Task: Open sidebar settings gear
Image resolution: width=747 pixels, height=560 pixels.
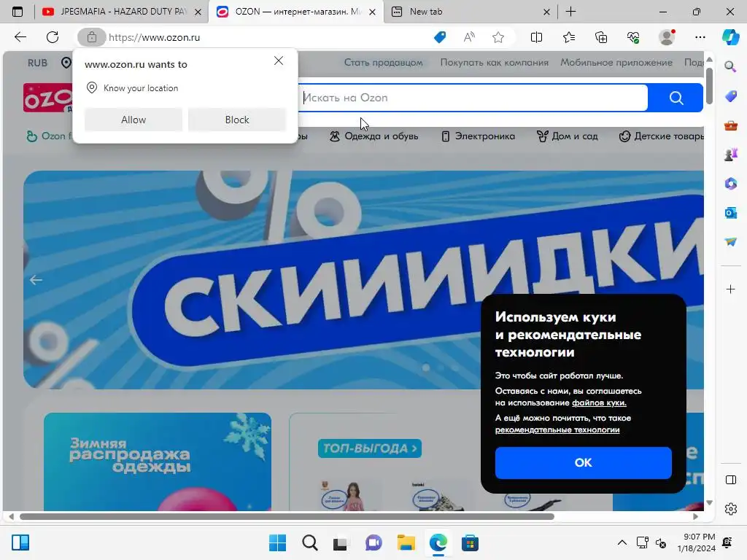Action: (730, 509)
